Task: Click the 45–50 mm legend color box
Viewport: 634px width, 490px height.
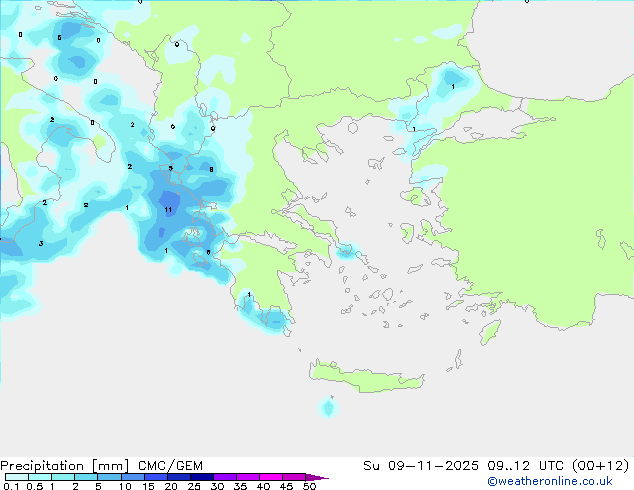Action: click(294, 477)
